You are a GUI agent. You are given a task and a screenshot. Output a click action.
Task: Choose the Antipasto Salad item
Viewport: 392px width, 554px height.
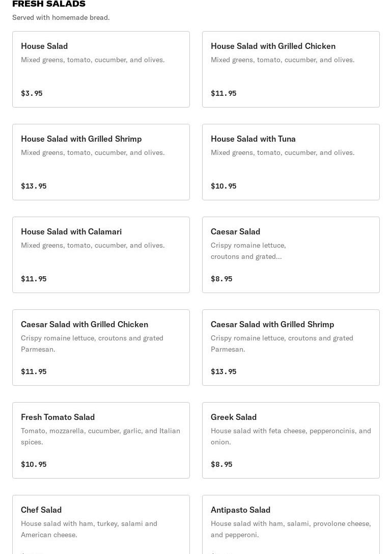(291, 524)
